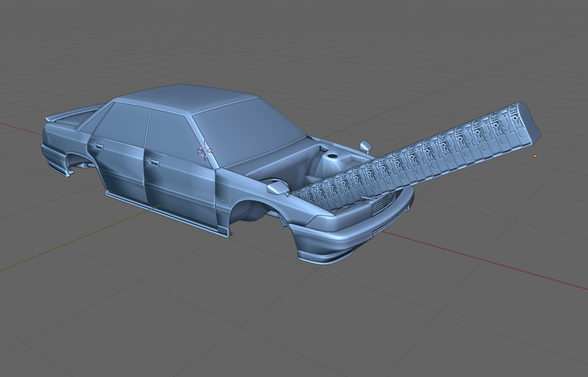Screen dimensions: 588x377
Task: Click the car's rear door handle
Action: (99, 147)
